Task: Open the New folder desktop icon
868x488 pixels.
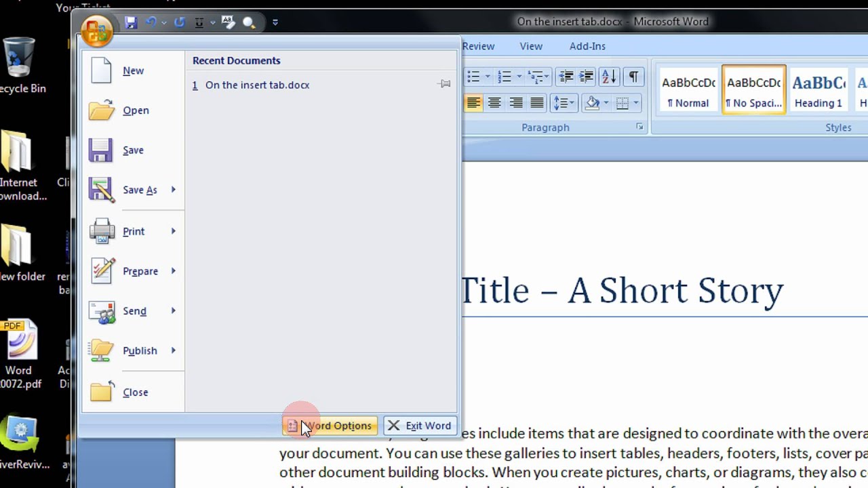Action: 20,253
